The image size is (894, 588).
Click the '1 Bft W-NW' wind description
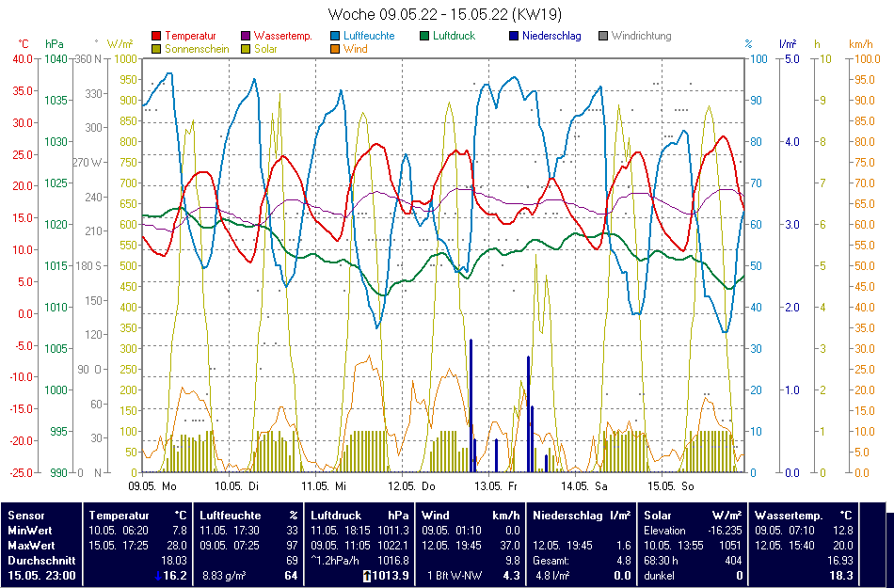(x=455, y=576)
